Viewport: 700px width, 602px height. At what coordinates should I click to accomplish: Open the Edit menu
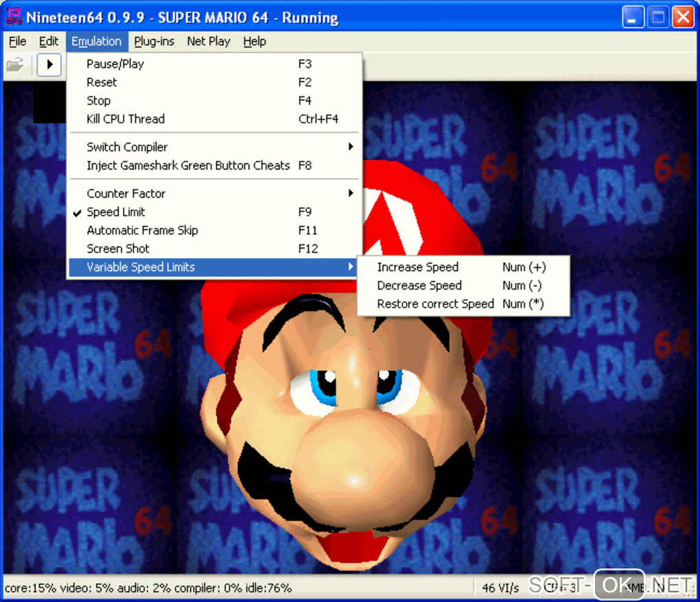[48, 42]
